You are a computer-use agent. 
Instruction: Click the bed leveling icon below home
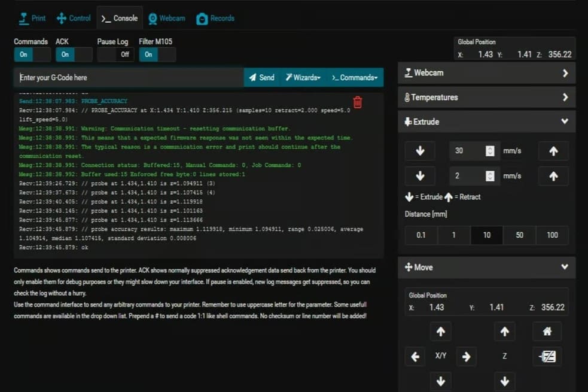(547, 357)
